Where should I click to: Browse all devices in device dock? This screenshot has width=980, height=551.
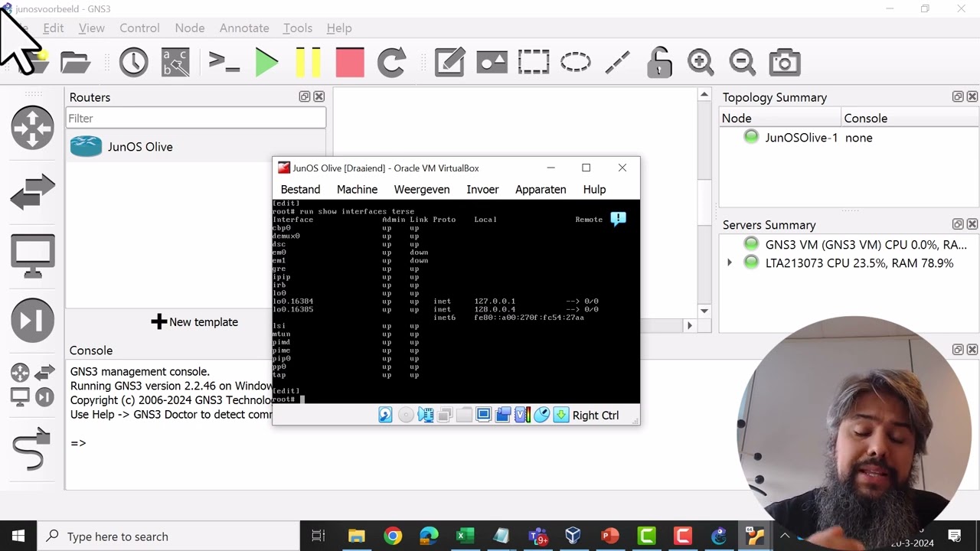[32, 384]
